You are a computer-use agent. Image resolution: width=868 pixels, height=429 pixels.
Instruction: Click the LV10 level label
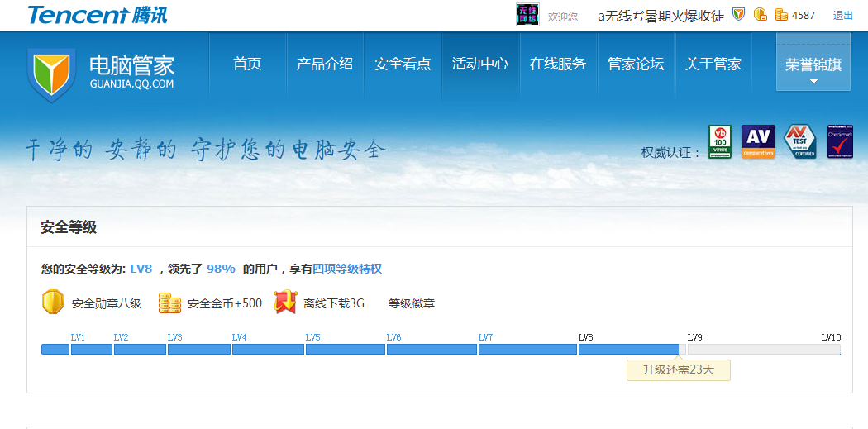pos(831,338)
